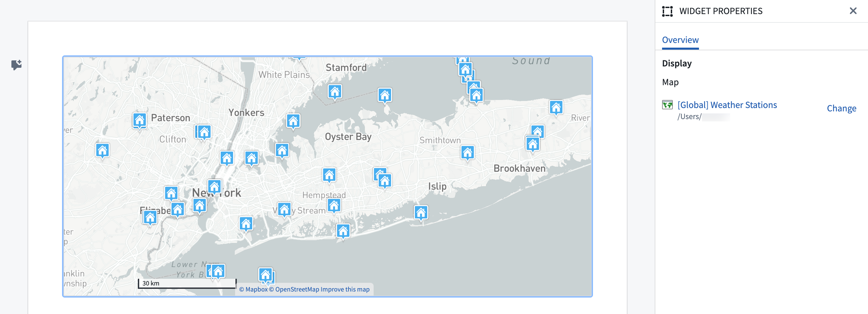Click the Improve this map link
The height and width of the screenshot is (314, 868).
click(345, 289)
